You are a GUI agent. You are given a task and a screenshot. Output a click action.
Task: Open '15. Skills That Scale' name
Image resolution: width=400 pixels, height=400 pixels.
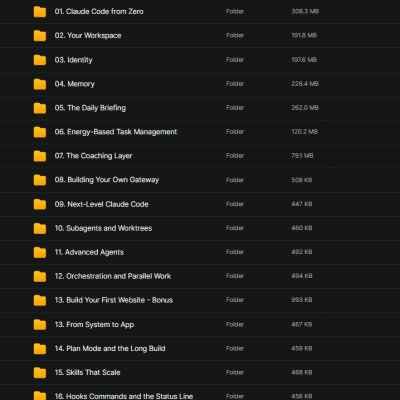point(87,372)
